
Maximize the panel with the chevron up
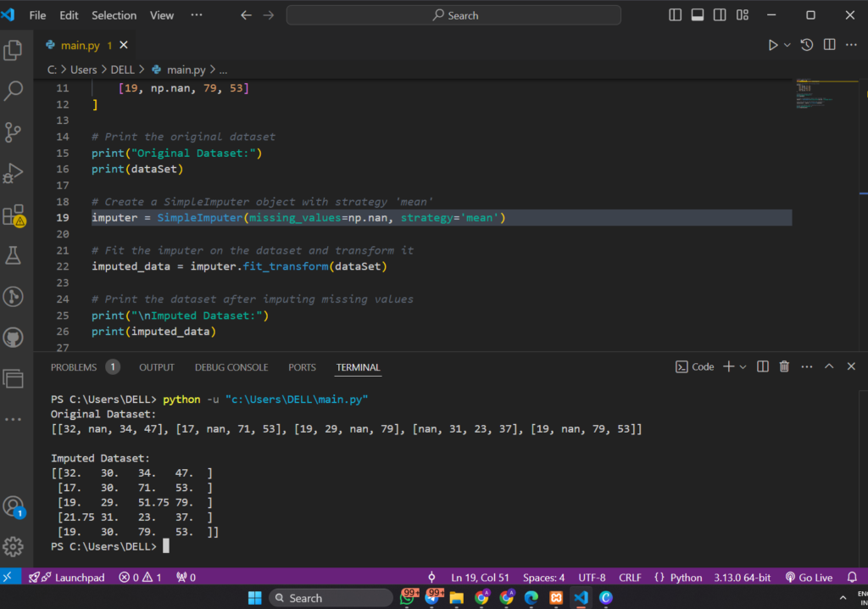(829, 366)
